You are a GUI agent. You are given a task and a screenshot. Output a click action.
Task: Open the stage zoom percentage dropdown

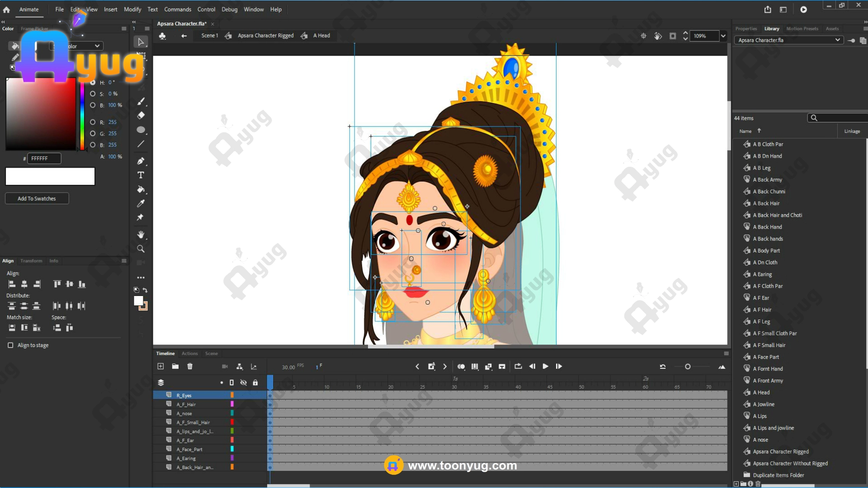click(723, 36)
